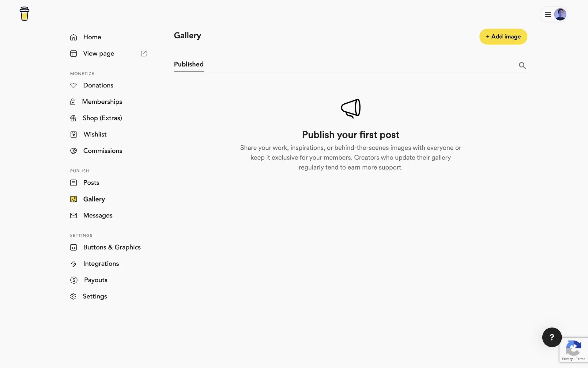Open the gallery search magnifier icon
This screenshot has height=368, width=588.
[522, 66]
